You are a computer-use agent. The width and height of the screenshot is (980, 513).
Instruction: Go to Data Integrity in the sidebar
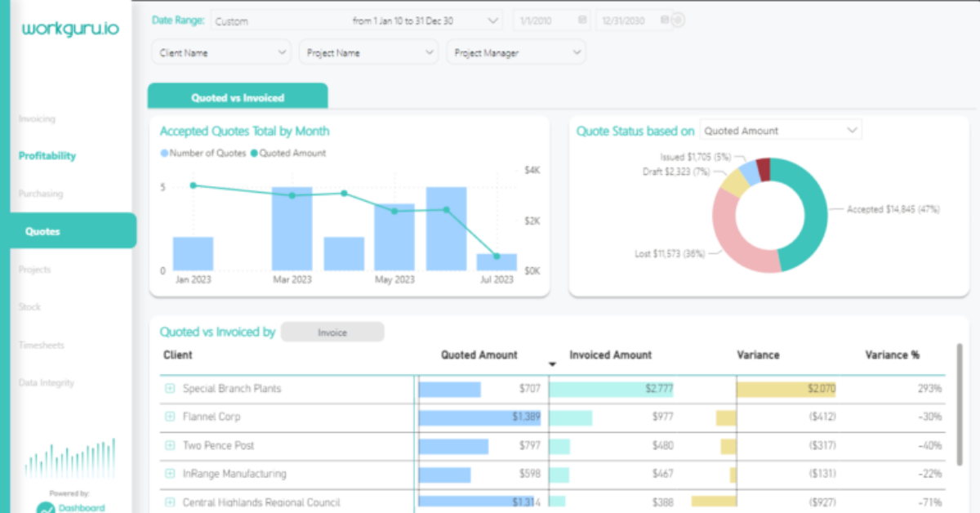47,382
